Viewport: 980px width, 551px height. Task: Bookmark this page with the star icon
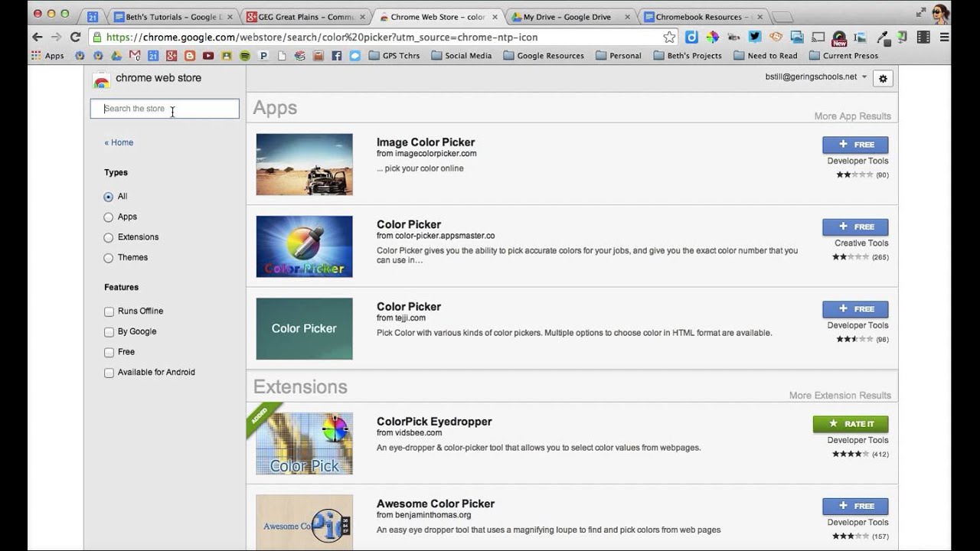click(x=669, y=37)
